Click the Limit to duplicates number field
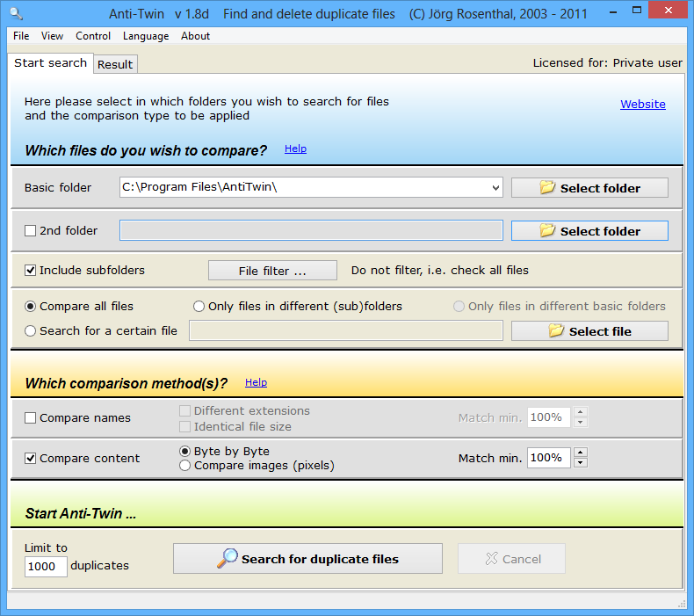 46,567
